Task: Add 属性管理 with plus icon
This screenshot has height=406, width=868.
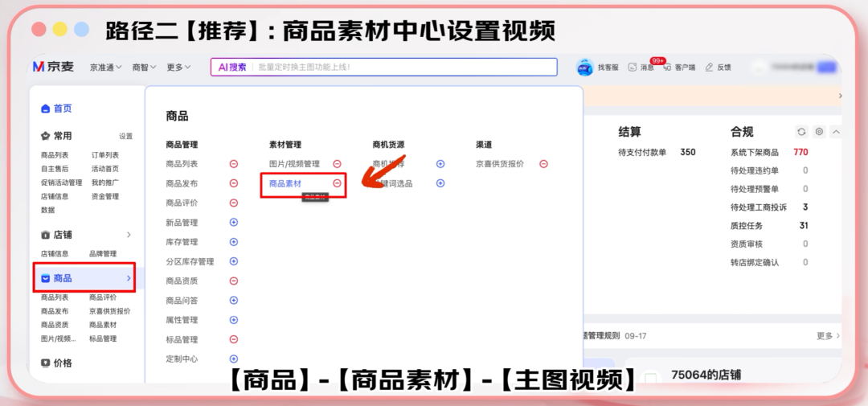Action: coord(234,320)
